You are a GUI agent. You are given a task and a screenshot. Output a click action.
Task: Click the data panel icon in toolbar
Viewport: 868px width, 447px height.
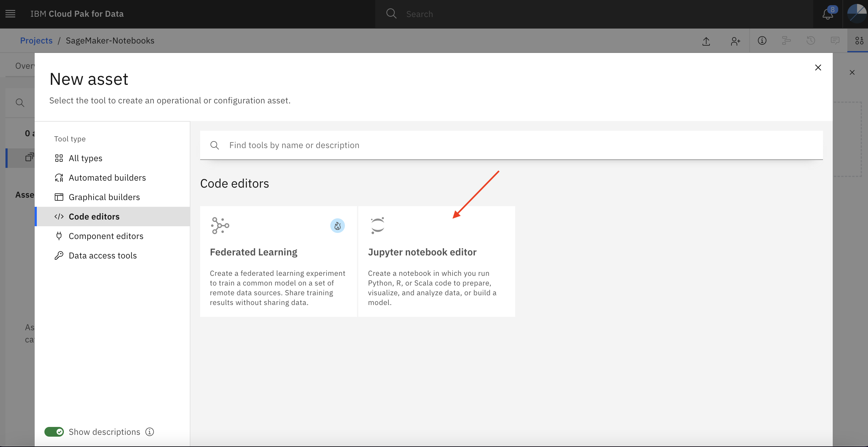coord(859,41)
